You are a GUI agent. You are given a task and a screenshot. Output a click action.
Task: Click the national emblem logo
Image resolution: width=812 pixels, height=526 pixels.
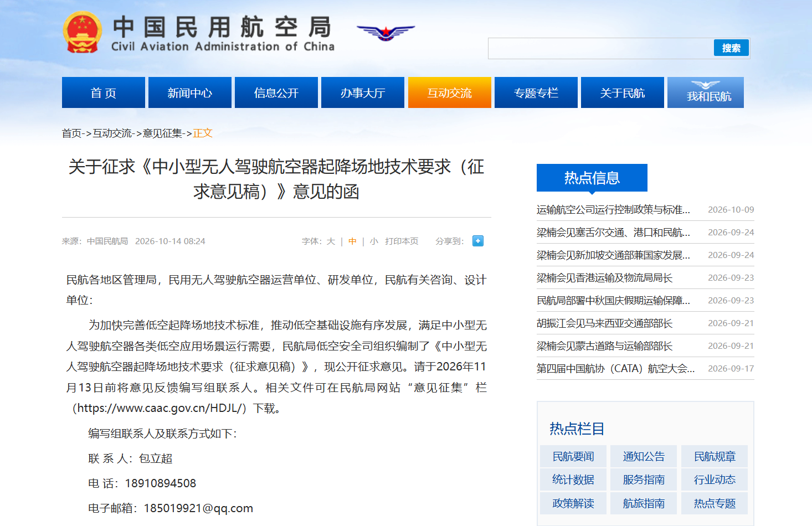[83, 33]
